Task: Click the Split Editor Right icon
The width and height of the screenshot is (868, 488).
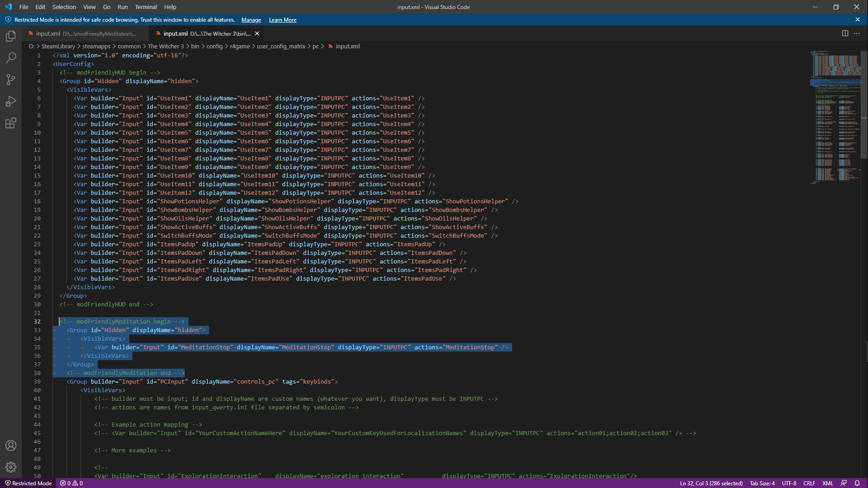Action: (845, 33)
